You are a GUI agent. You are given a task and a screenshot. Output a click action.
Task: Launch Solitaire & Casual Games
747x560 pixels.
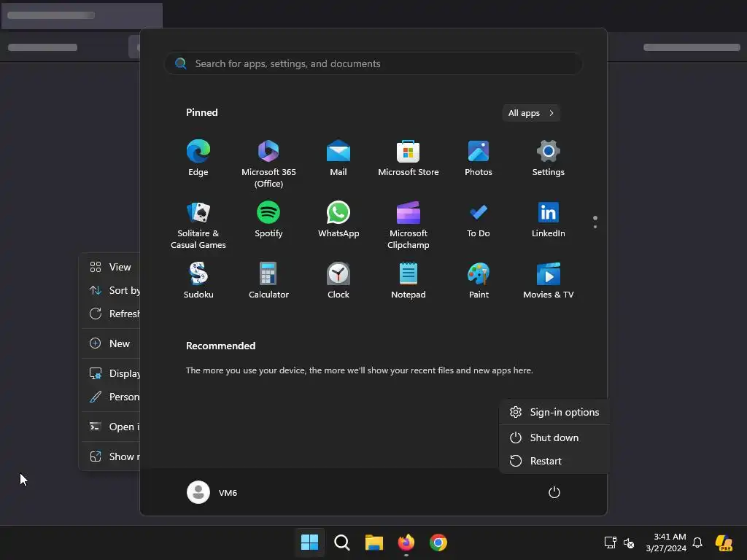tap(198, 225)
